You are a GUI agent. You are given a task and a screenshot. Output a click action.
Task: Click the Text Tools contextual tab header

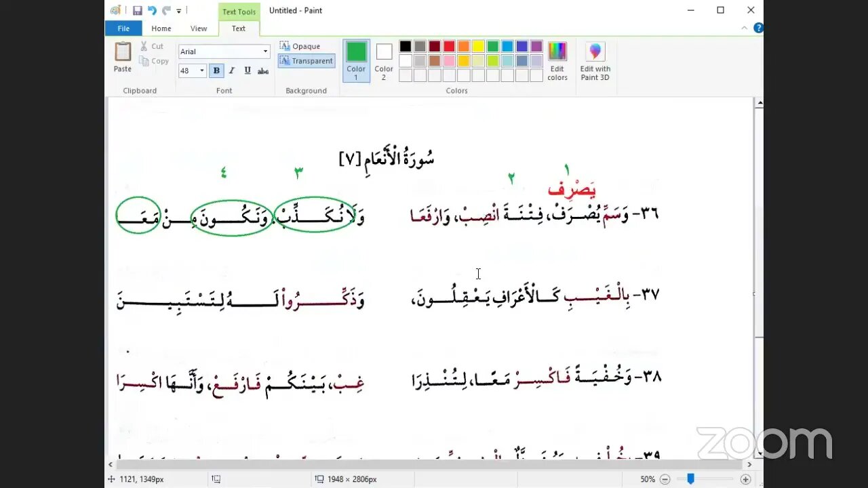pyautogui.click(x=239, y=12)
